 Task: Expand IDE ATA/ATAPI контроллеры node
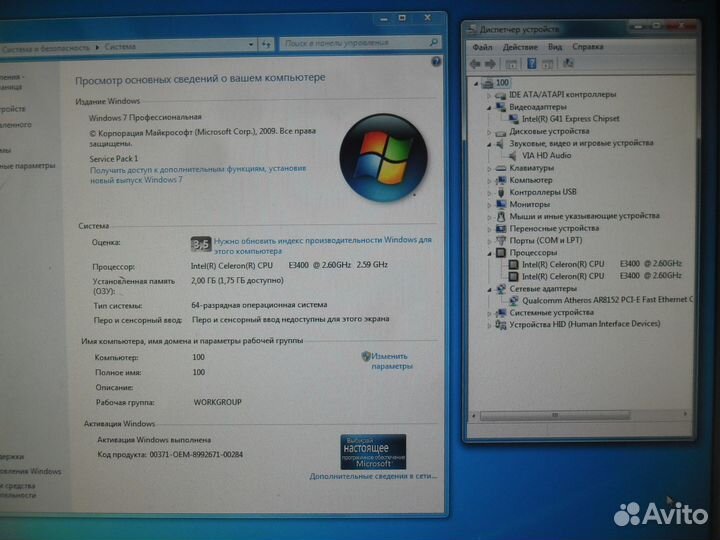pyautogui.click(x=489, y=96)
